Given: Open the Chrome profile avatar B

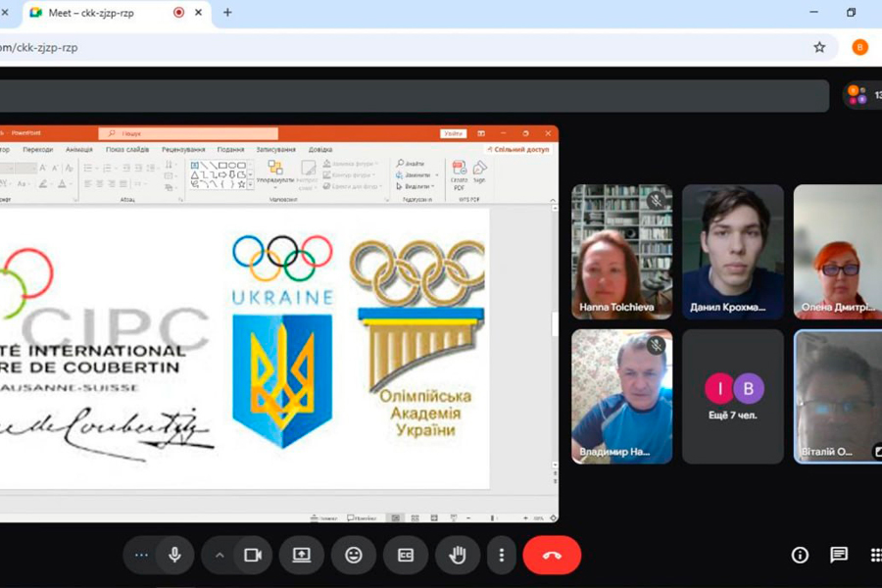Looking at the screenshot, I should (859, 47).
